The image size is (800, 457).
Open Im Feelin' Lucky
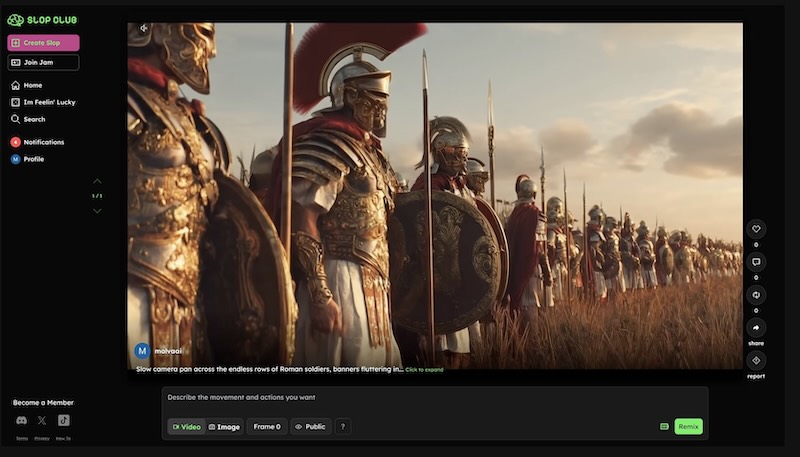point(43,102)
